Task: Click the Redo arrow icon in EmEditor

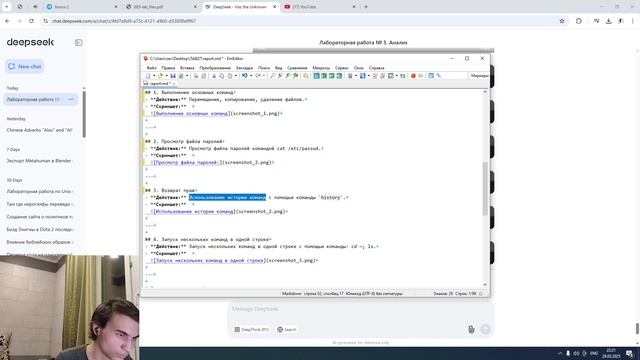Action: tap(258, 76)
